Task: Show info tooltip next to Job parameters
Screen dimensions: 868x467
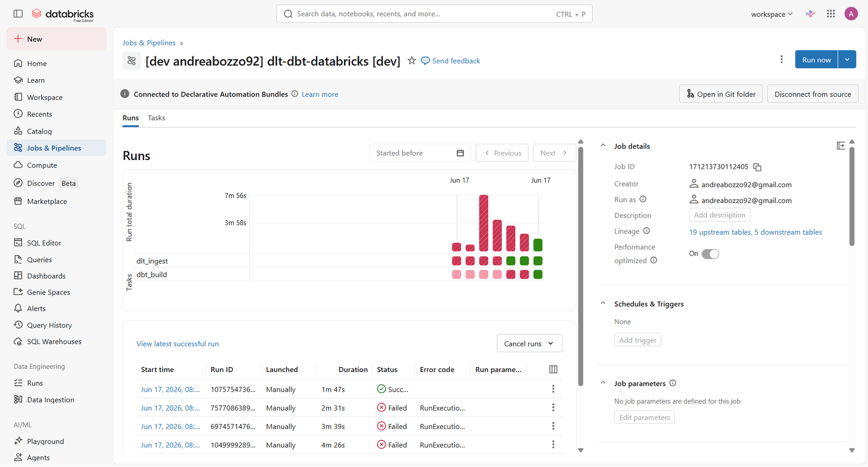Action: [x=673, y=383]
